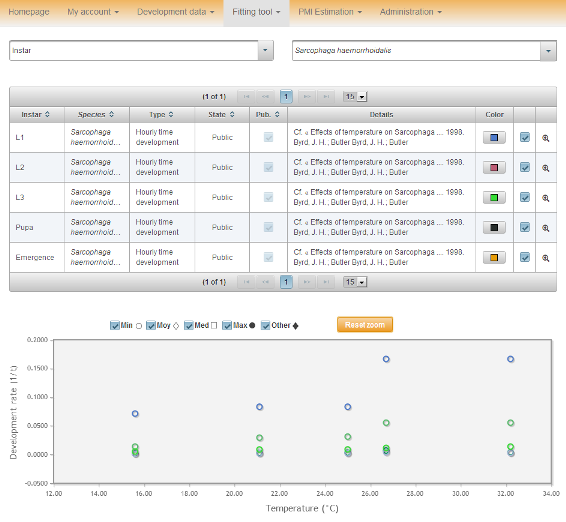Sort table by Species column
The image size is (566, 522).
[x=112, y=114]
